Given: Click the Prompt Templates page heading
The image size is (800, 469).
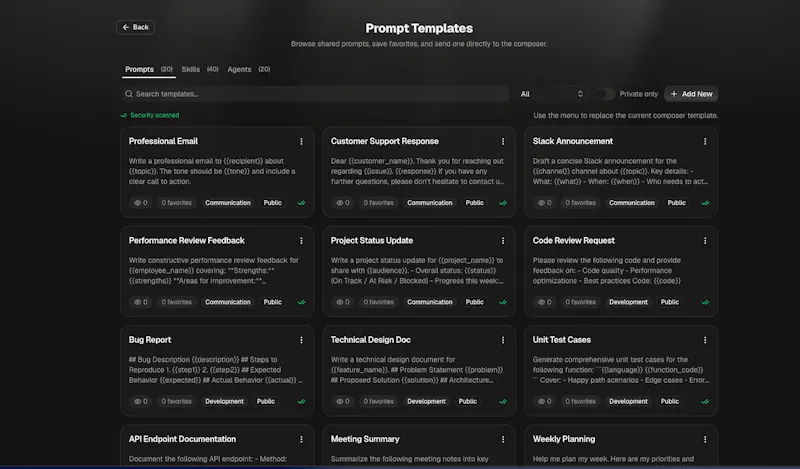Looking at the screenshot, I should click(419, 29).
